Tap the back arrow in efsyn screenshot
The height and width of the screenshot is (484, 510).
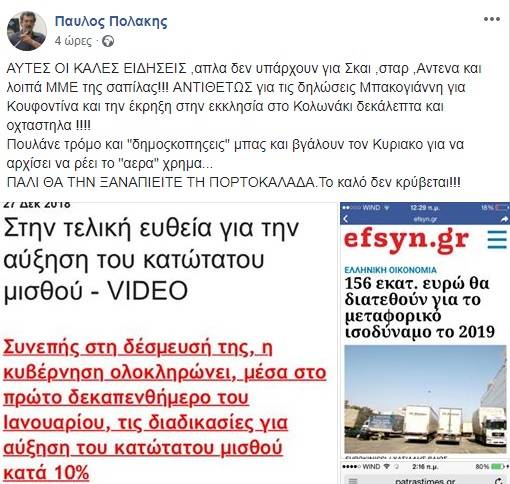(x=346, y=219)
